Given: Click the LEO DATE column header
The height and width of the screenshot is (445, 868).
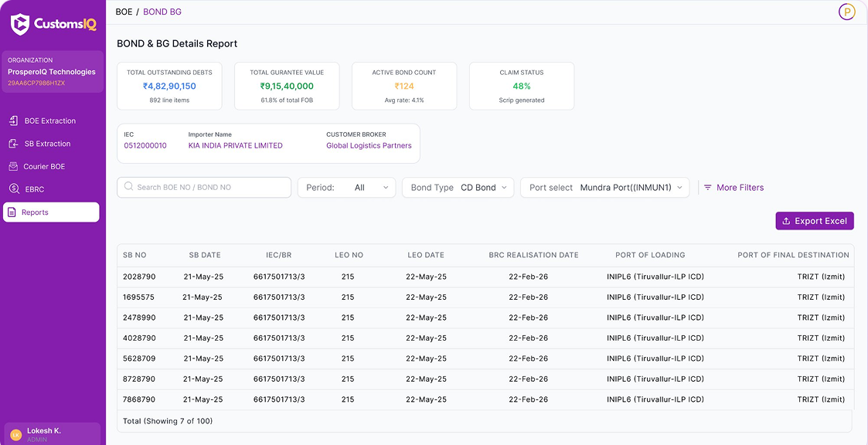Looking at the screenshot, I should pos(426,255).
